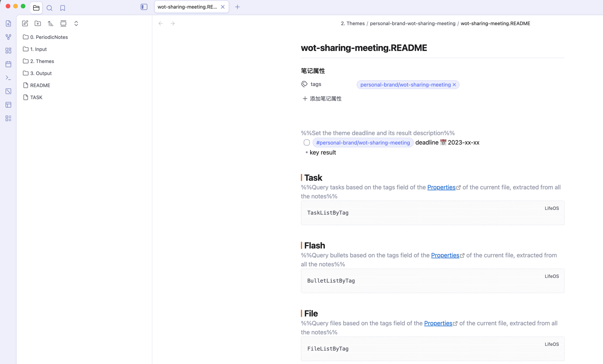Open the command palette ribbon icon
Viewport: 603px width, 364px height.
pyautogui.click(x=8, y=78)
